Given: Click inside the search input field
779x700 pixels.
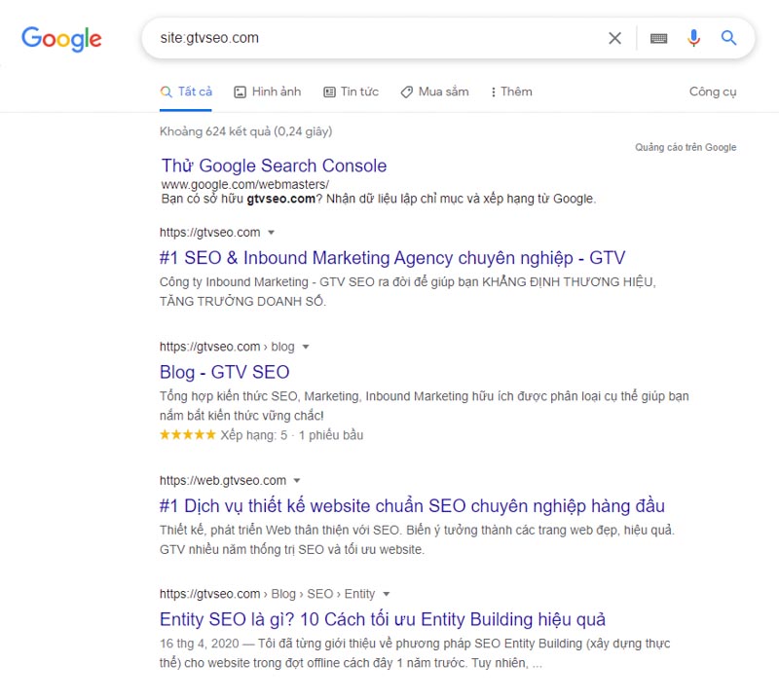Looking at the screenshot, I should click(x=389, y=38).
